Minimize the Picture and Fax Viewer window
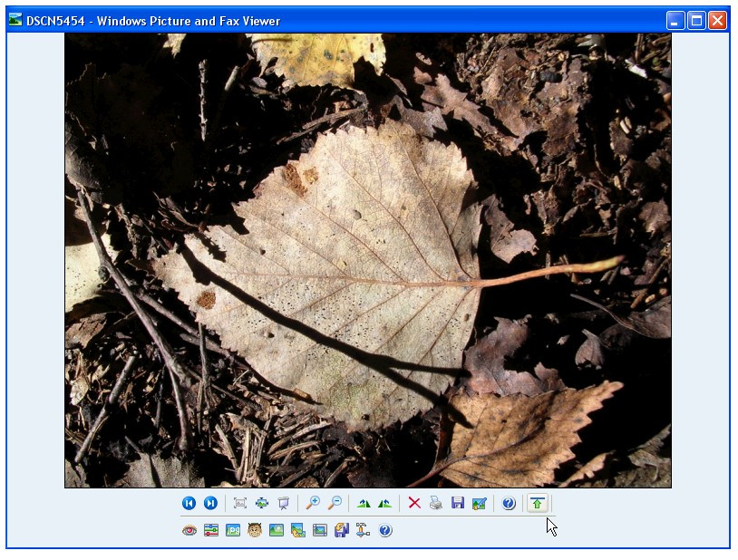 (x=675, y=21)
